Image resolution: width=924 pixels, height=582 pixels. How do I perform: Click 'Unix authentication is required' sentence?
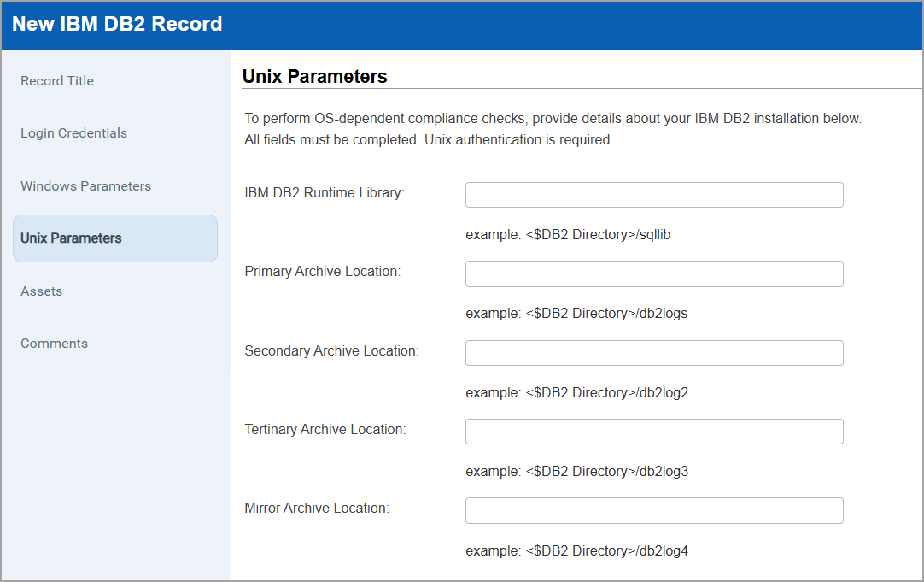coord(518,140)
